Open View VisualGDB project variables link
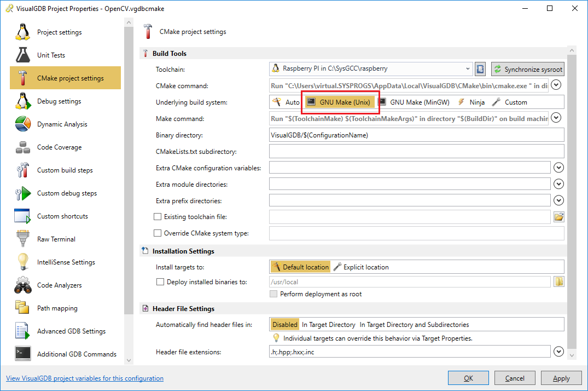 [x=85, y=378]
